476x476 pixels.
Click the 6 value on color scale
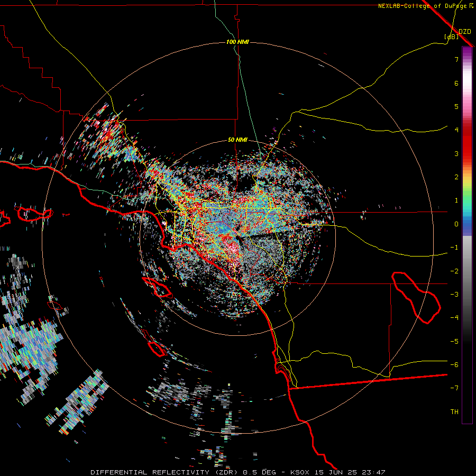pyautogui.click(x=456, y=83)
